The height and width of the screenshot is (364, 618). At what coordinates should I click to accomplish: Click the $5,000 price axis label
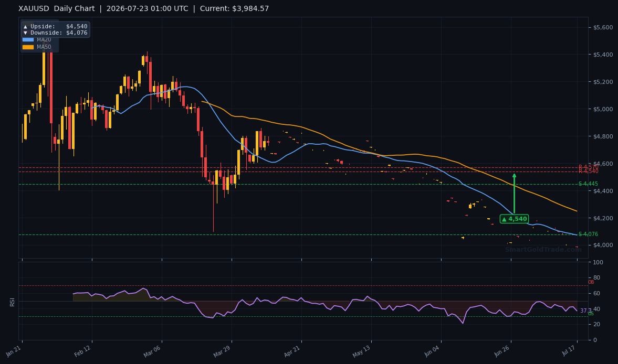pos(603,110)
